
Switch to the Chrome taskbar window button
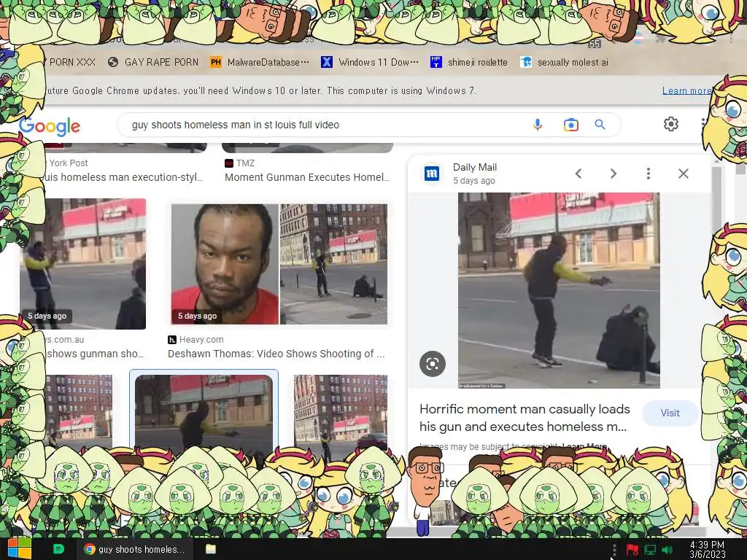[135, 549]
